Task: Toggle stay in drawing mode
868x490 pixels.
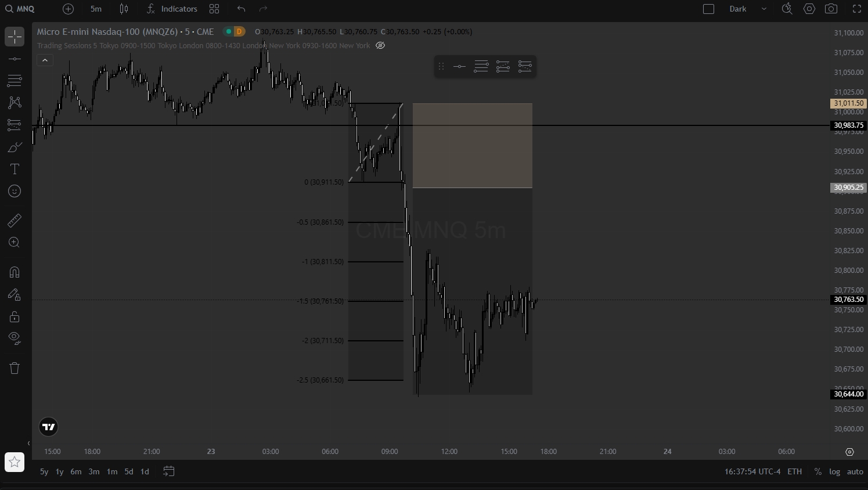Action: (x=15, y=294)
